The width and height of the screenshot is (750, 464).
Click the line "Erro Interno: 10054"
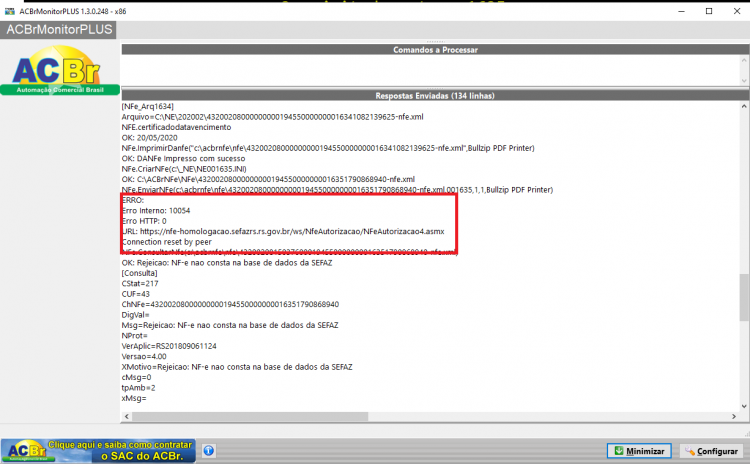click(x=156, y=210)
